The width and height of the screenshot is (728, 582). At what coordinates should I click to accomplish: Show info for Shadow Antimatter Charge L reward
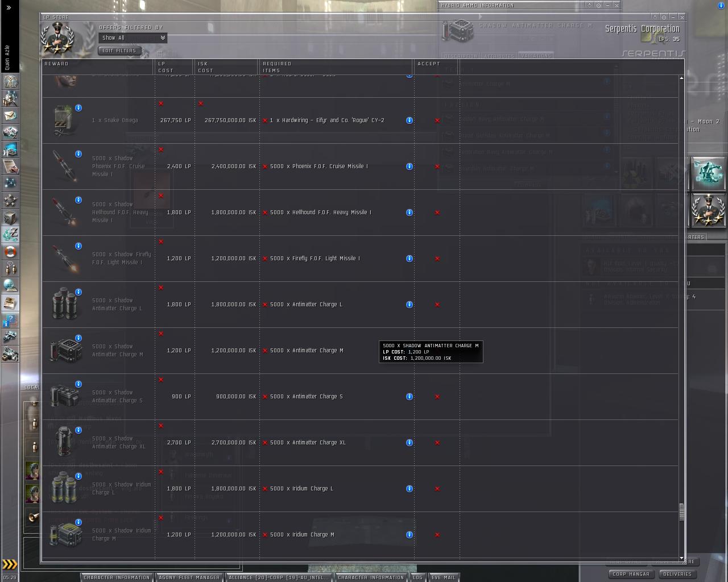pos(78,292)
